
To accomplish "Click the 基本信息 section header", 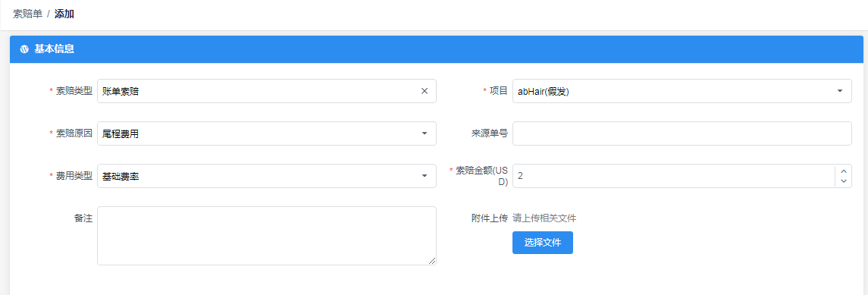I will tap(437, 49).
